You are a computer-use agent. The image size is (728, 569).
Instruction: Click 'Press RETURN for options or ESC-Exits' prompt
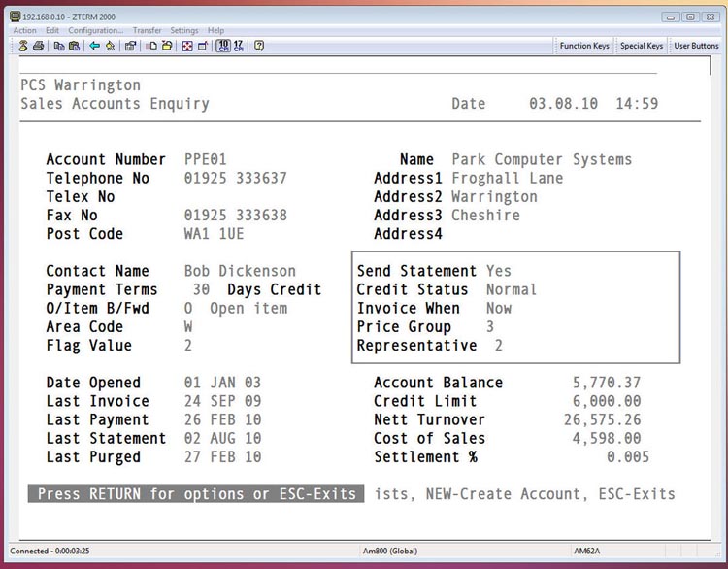click(196, 494)
